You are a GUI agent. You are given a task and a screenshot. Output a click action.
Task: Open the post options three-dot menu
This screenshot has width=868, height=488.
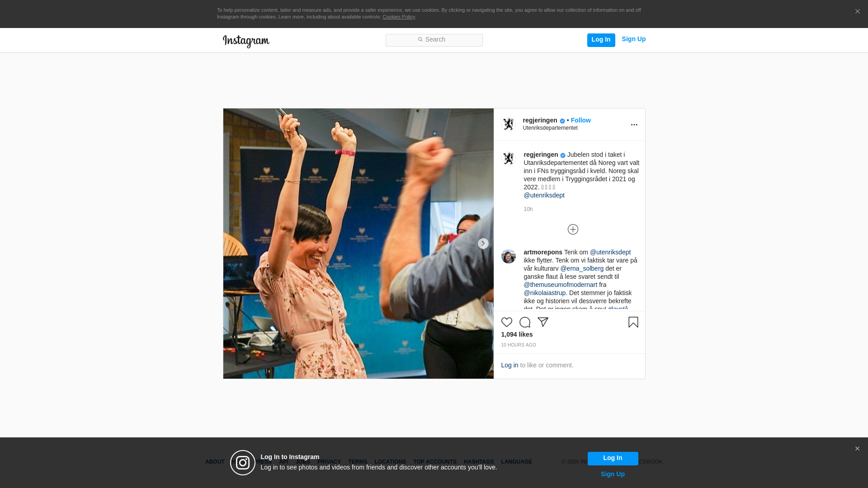(x=634, y=125)
